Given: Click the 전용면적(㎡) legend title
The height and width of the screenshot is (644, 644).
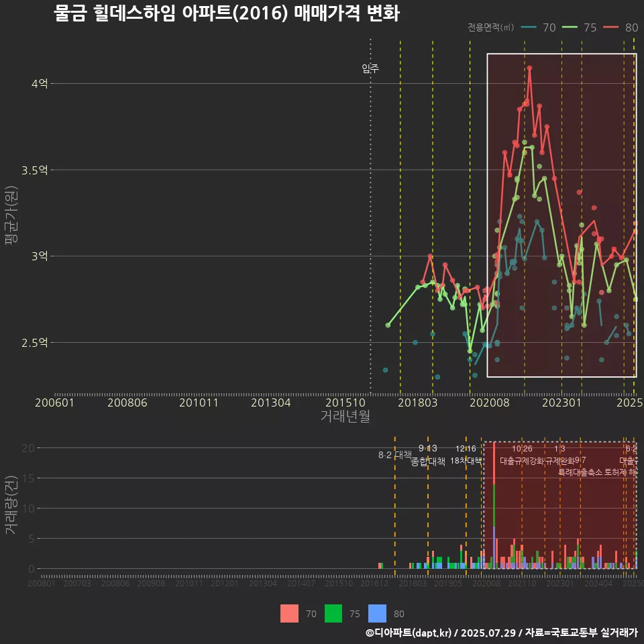Looking at the screenshot, I should [x=491, y=27].
